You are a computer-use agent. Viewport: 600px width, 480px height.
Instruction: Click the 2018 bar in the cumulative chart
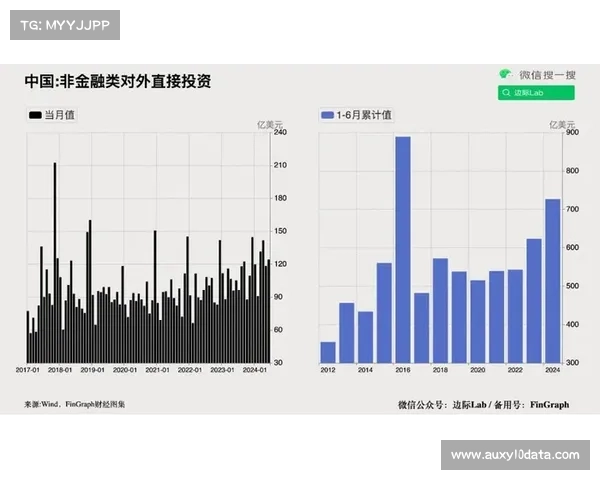(440, 310)
